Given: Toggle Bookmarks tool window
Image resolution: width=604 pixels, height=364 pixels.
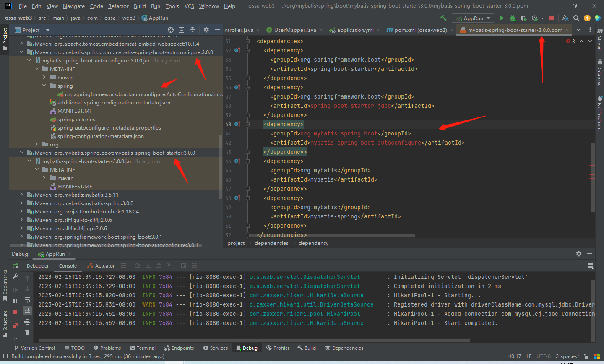Looking at the screenshot, I should [5, 285].
